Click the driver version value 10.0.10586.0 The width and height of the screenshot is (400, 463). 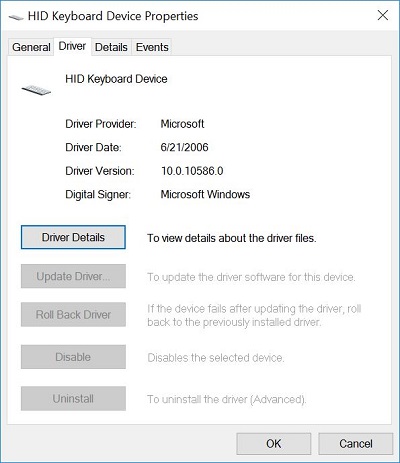click(x=192, y=171)
